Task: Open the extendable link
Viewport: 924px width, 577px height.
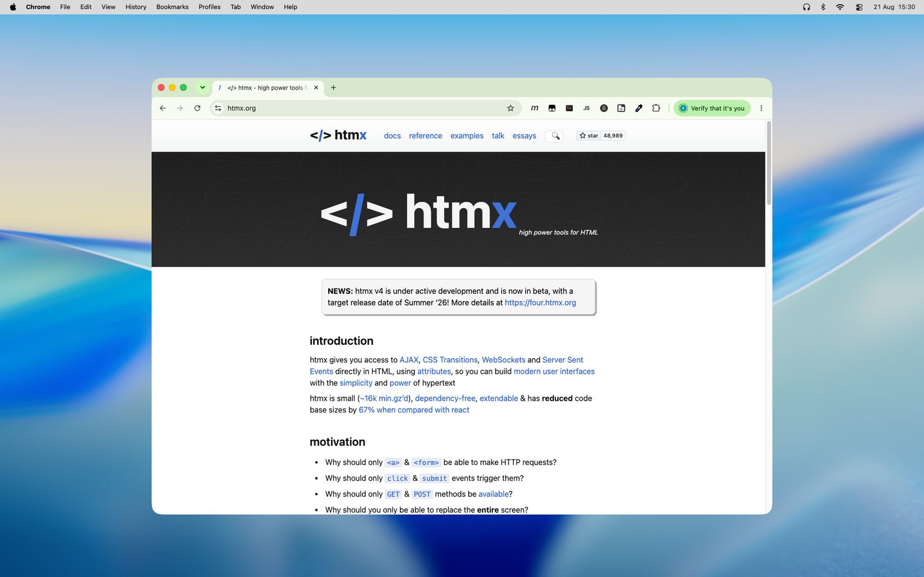Action: pyautogui.click(x=498, y=398)
